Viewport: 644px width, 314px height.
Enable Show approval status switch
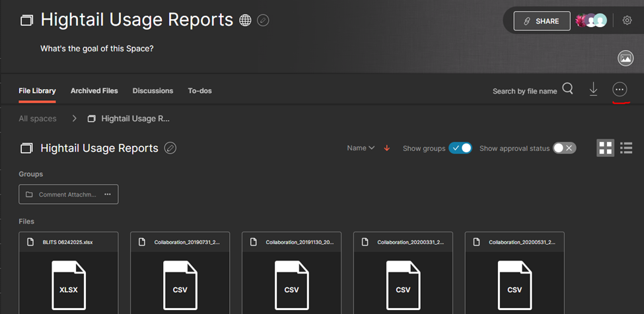[x=565, y=148]
